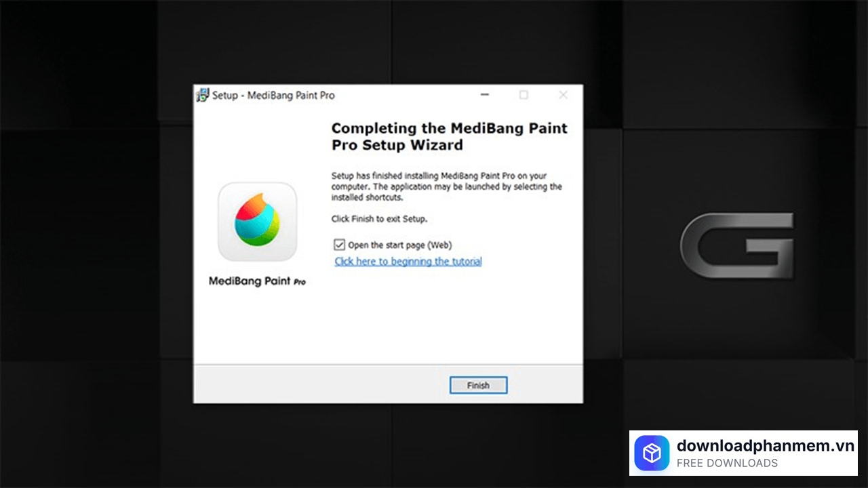
Task: Click the "Open the start page (Web)" label text
Action: 399,245
